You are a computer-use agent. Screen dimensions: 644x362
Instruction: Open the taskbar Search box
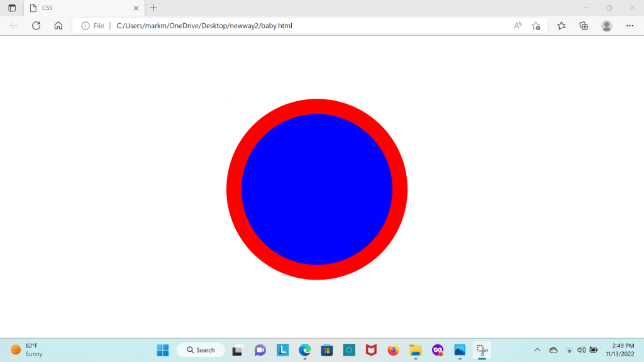(201, 350)
